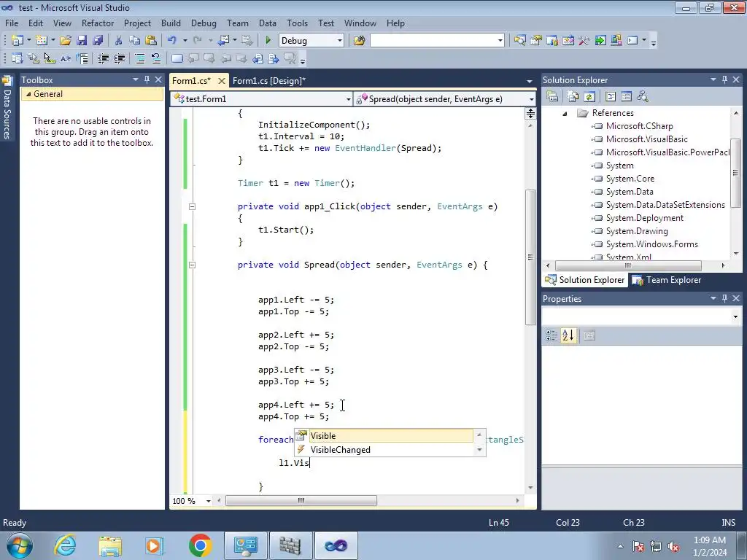Open the find combo box dropdown arrow
This screenshot has width=747, height=560.
(x=500, y=41)
